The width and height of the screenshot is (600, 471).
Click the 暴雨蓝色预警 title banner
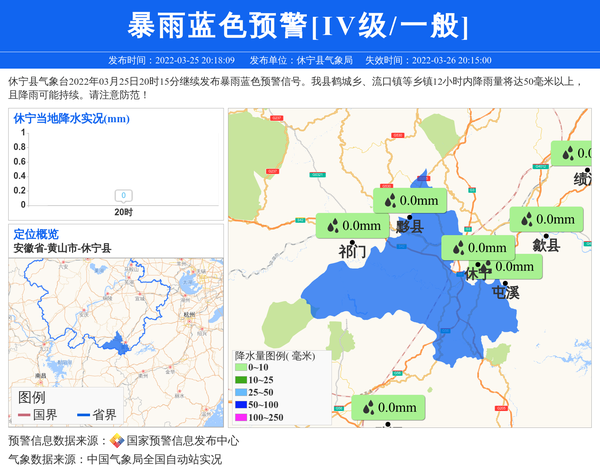tap(299, 25)
